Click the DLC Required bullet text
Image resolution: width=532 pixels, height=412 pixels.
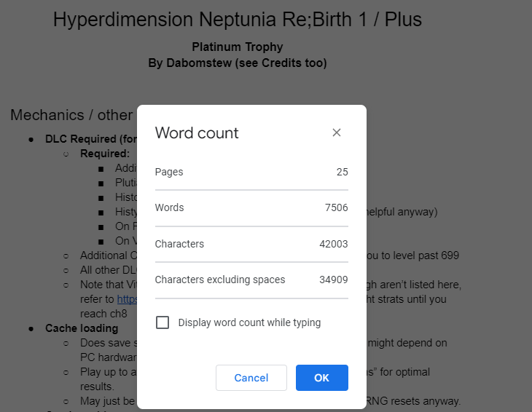[91, 139]
